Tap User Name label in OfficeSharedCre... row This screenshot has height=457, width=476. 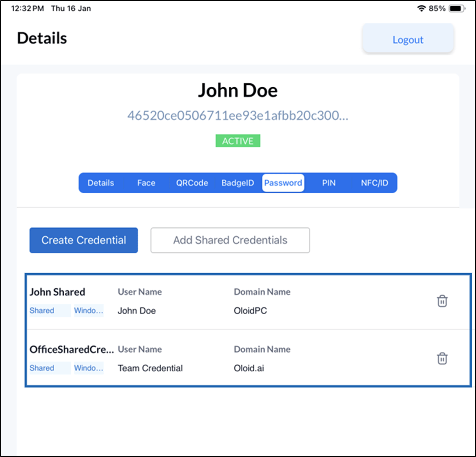pos(140,350)
